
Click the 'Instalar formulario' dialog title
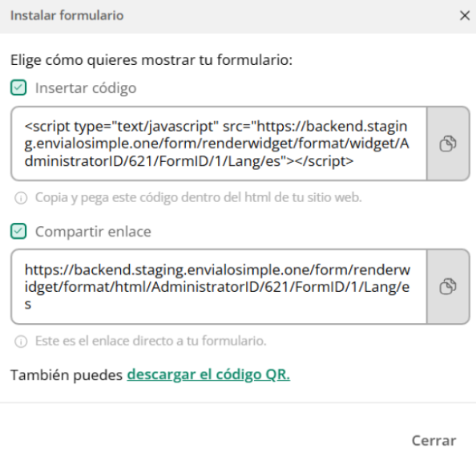click(67, 15)
